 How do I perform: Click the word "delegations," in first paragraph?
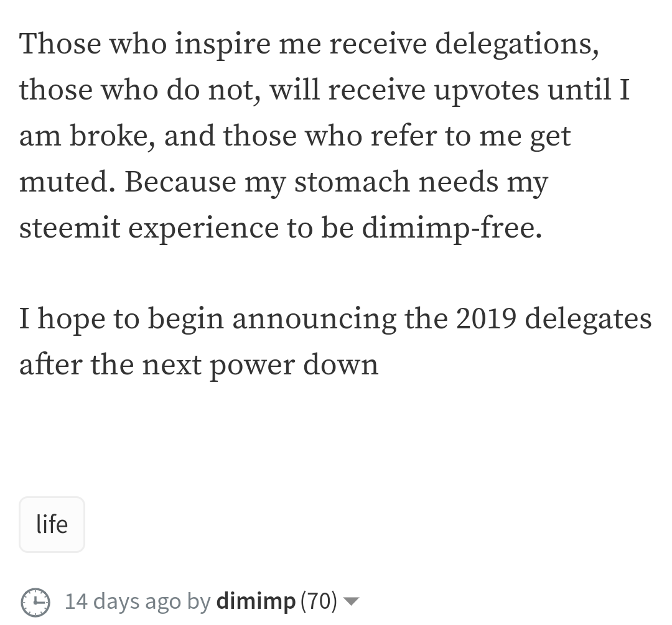pyautogui.click(x=517, y=44)
